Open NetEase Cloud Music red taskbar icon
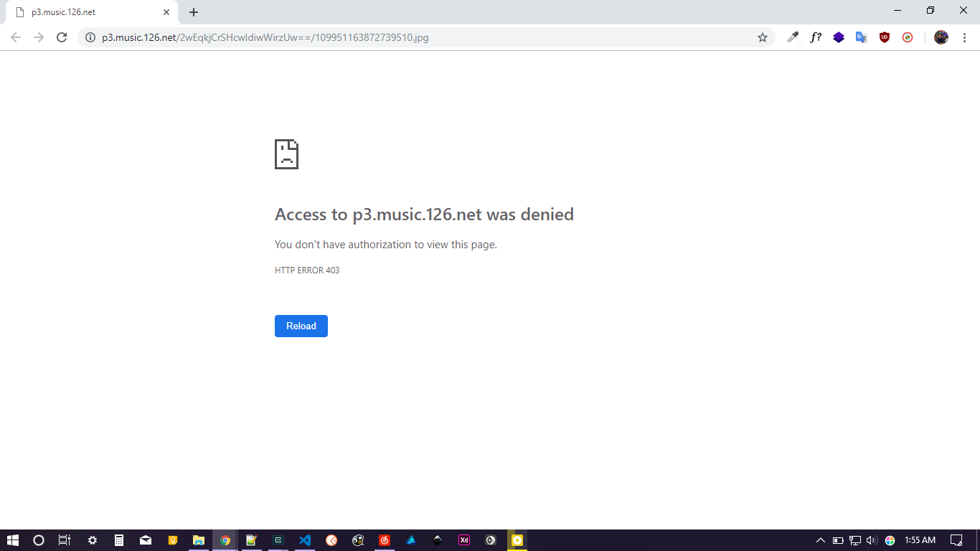The height and width of the screenshot is (551, 980). (385, 540)
